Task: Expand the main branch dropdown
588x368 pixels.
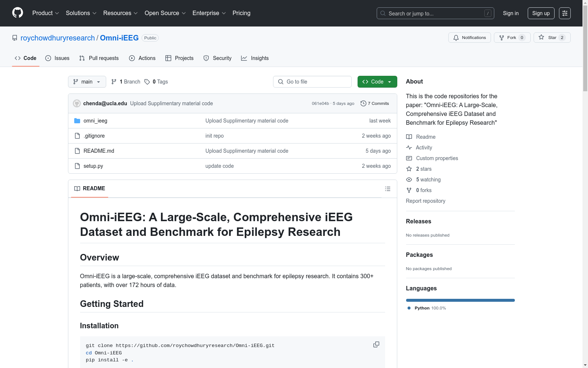Action: [87, 82]
